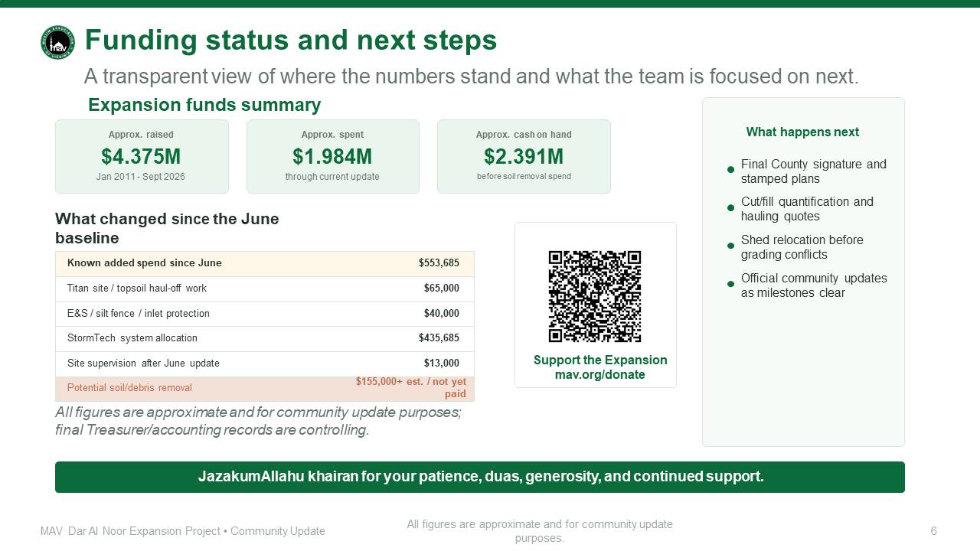Click the '$553,685' total cell
Screen dimensions: 980x551
pyautogui.click(x=439, y=263)
